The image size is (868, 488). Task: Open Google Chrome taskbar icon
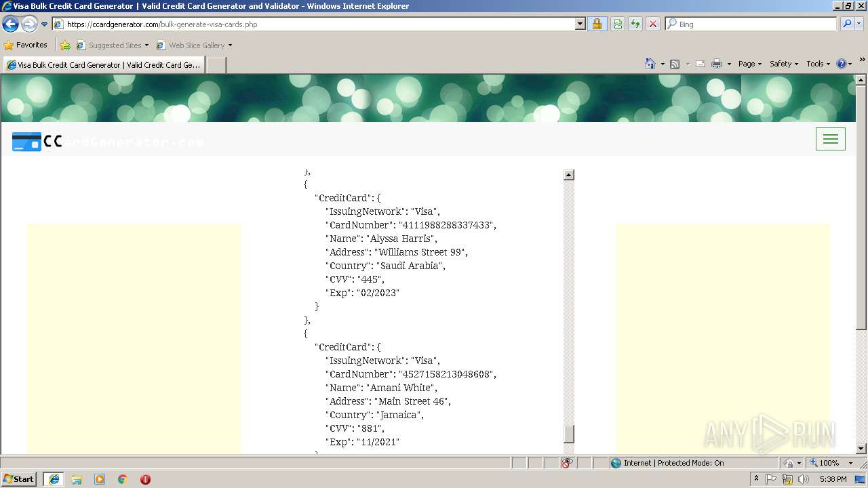[123, 479]
